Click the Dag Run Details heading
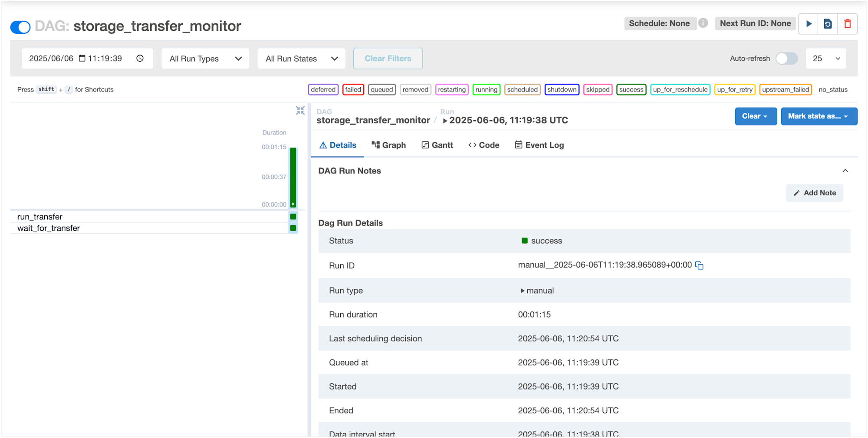Image resolution: width=868 pixels, height=438 pixels. click(351, 223)
